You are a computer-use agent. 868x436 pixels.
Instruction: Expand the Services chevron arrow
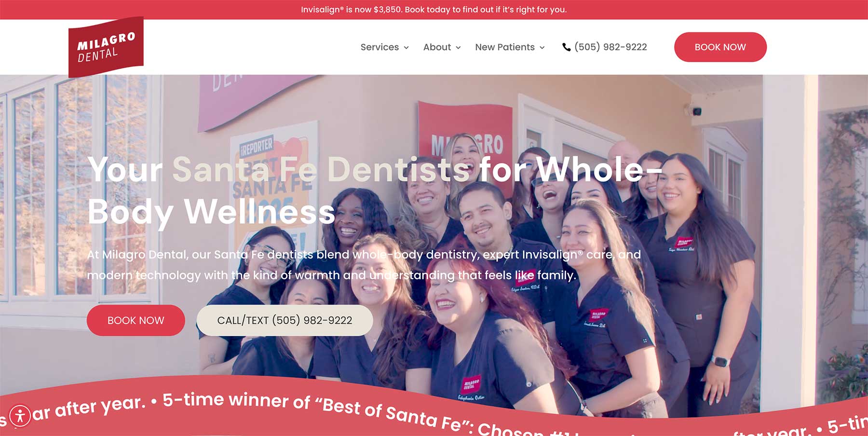tap(407, 47)
